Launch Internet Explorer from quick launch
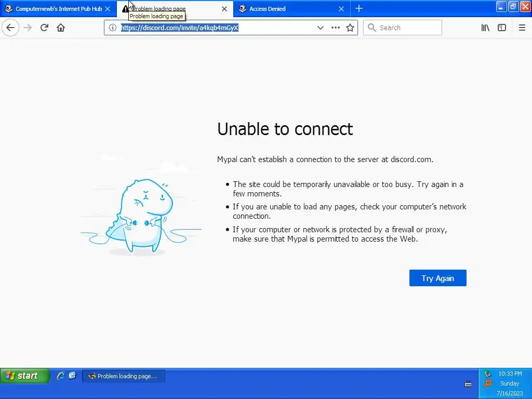Screen dimensions: 532x399 (61, 375)
